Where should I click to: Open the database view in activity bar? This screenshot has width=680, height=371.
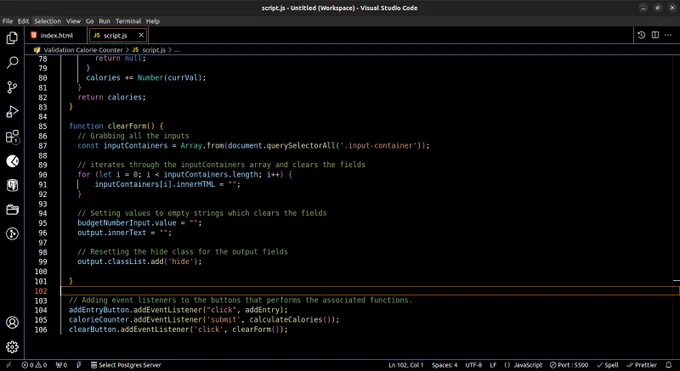click(12, 185)
